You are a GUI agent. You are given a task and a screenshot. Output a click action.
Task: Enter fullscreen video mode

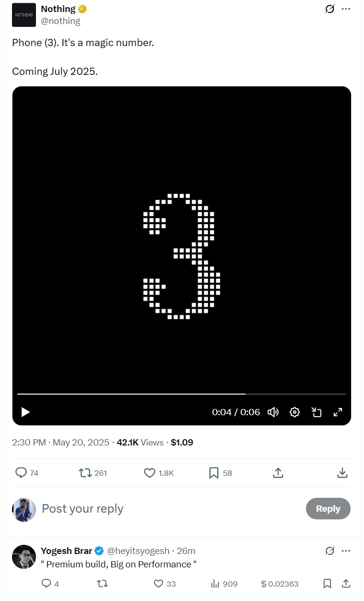tap(338, 412)
